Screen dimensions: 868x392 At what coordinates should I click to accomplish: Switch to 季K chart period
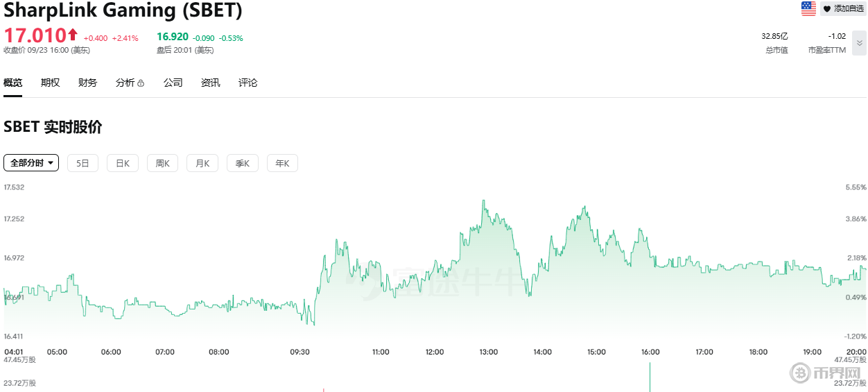pyautogui.click(x=242, y=163)
